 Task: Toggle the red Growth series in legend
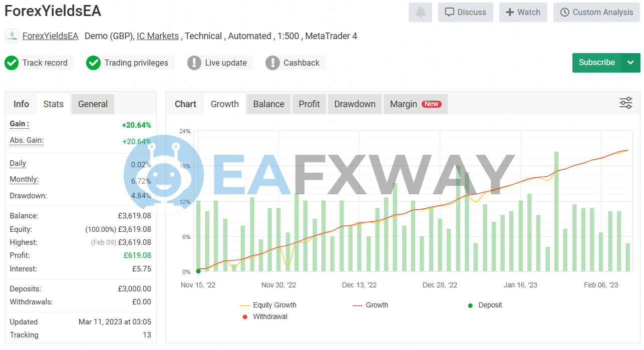coord(371,305)
